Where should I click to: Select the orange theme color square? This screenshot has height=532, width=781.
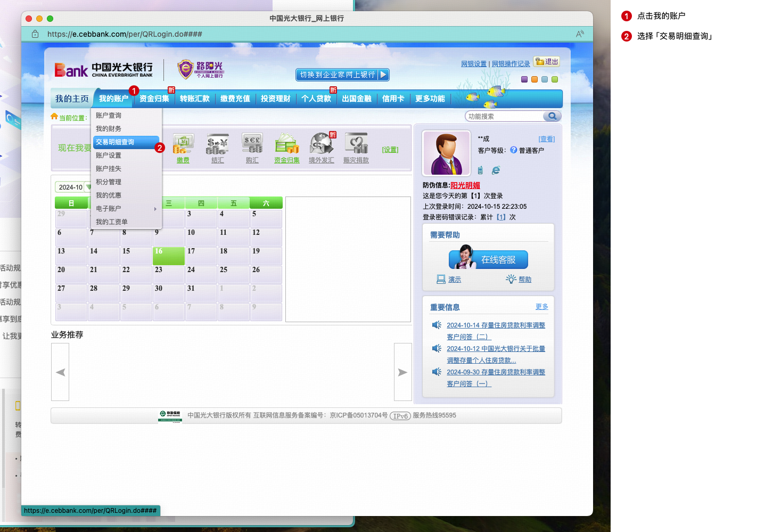click(535, 79)
